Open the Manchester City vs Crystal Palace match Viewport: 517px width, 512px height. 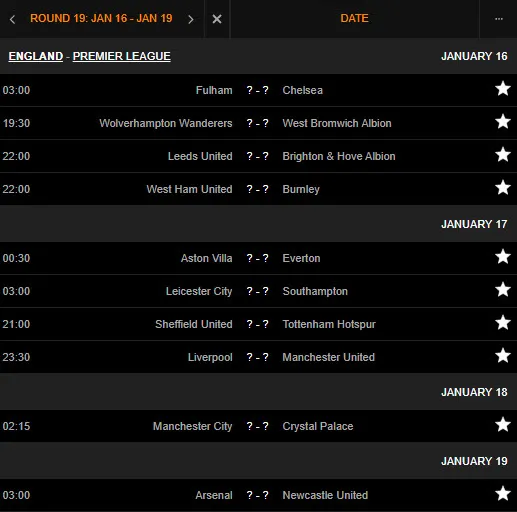[x=258, y=426]
